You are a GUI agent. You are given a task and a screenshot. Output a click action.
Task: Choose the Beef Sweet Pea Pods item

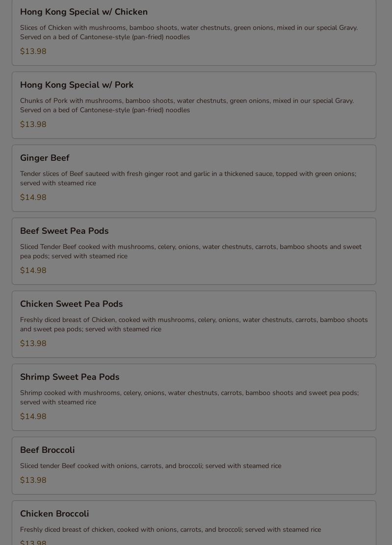[194, 251]
